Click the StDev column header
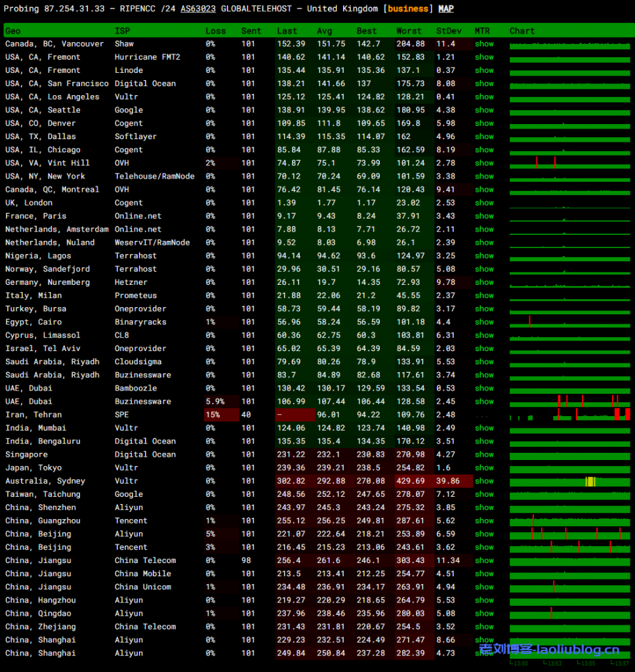This screenshot has width=635, height=672. tap(449, 31)
